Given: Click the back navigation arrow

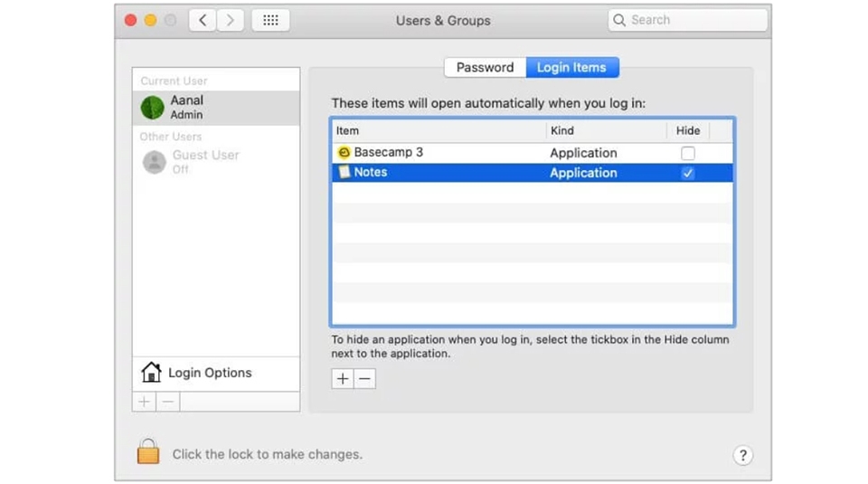Looking at the screenshot, I should point(203,21).
